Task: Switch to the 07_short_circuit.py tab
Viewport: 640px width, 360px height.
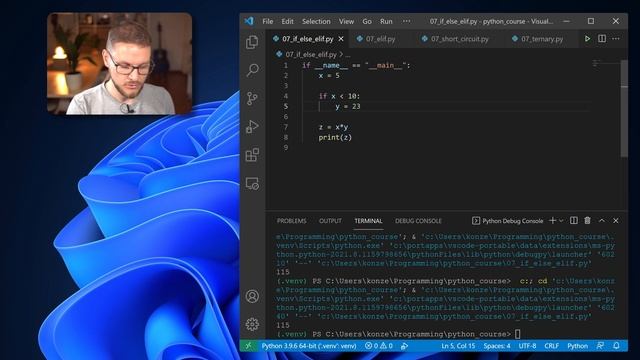Action: click(460, 39)
